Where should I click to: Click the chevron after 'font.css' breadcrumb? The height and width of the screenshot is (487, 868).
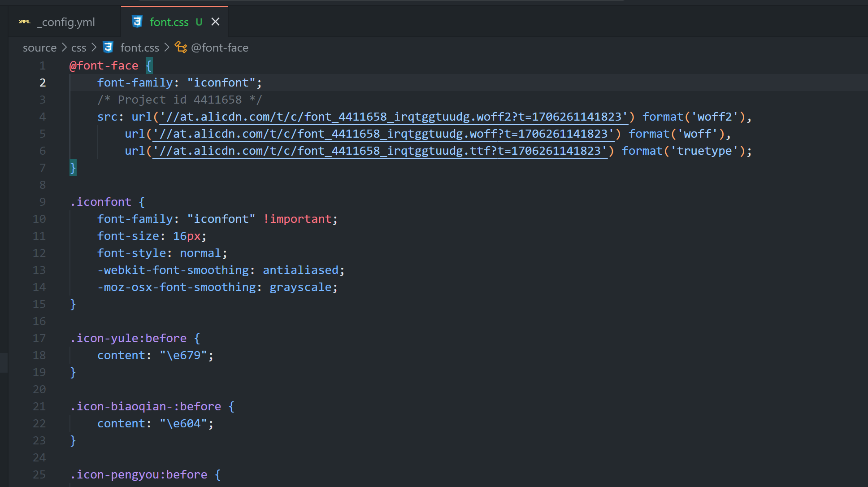[x=167, y=48]
